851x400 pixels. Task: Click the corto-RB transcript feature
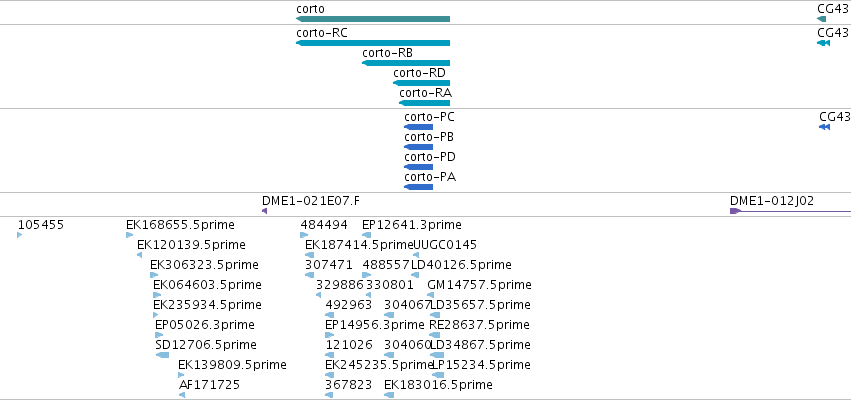(406, 63)
